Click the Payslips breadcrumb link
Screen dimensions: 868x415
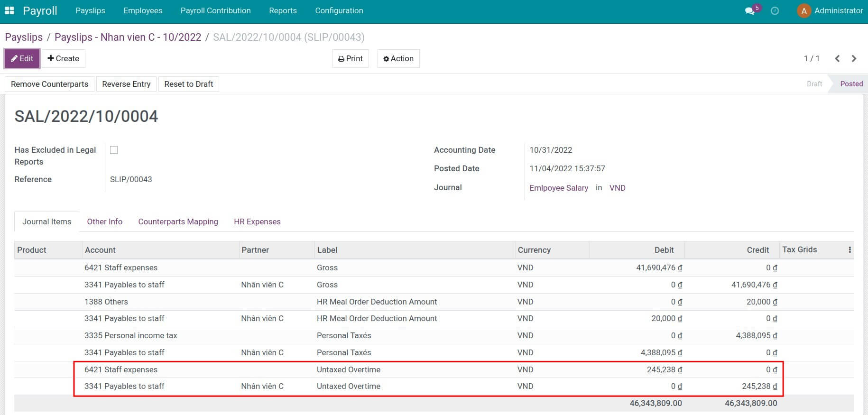click(24, 37)
